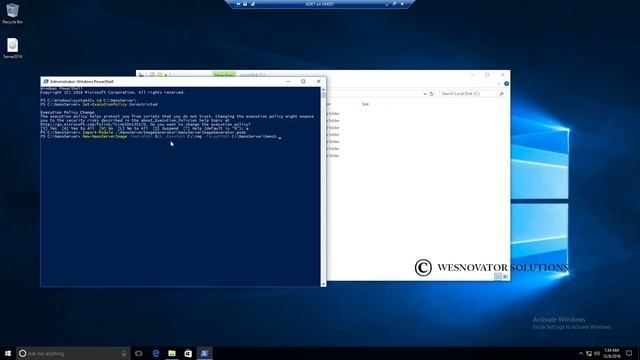This screenshot has width=640, height=360.
Task: Open the network tray icon
Action: [589, 353]
